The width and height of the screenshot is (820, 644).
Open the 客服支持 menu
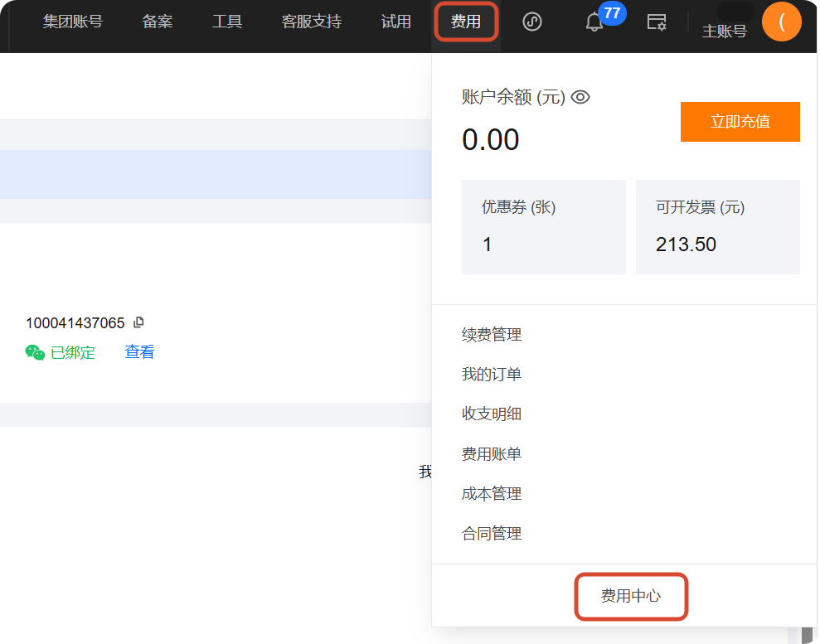[312, 22]
